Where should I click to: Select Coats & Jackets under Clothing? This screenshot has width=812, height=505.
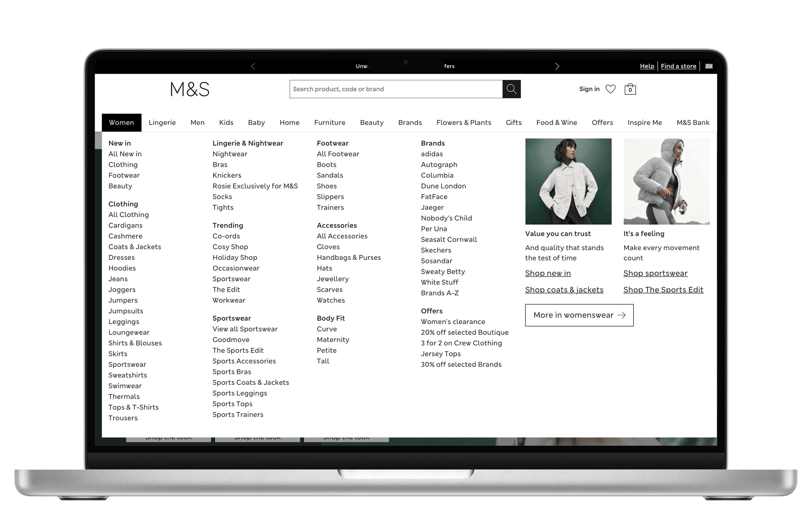[x=135, y=247]
